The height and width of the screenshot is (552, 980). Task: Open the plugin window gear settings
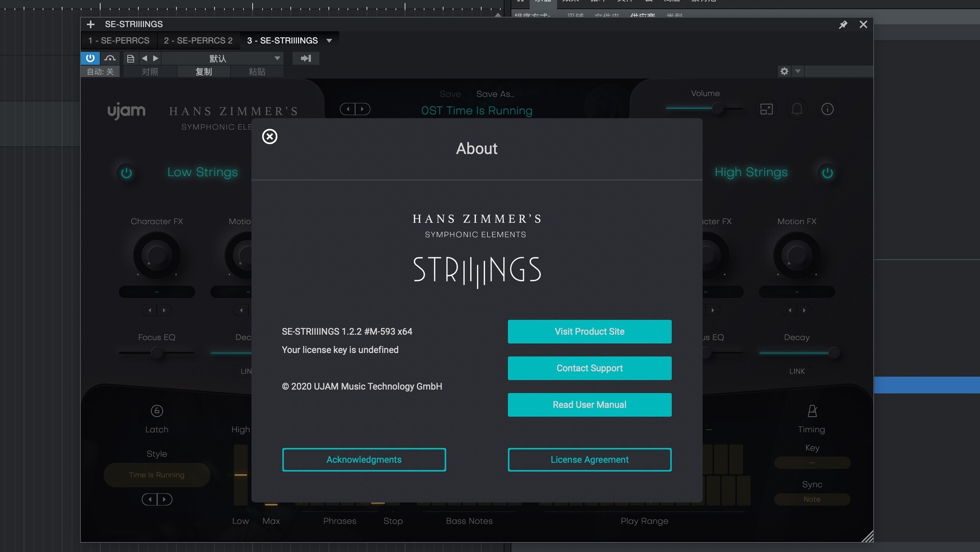tap(785, 71)
